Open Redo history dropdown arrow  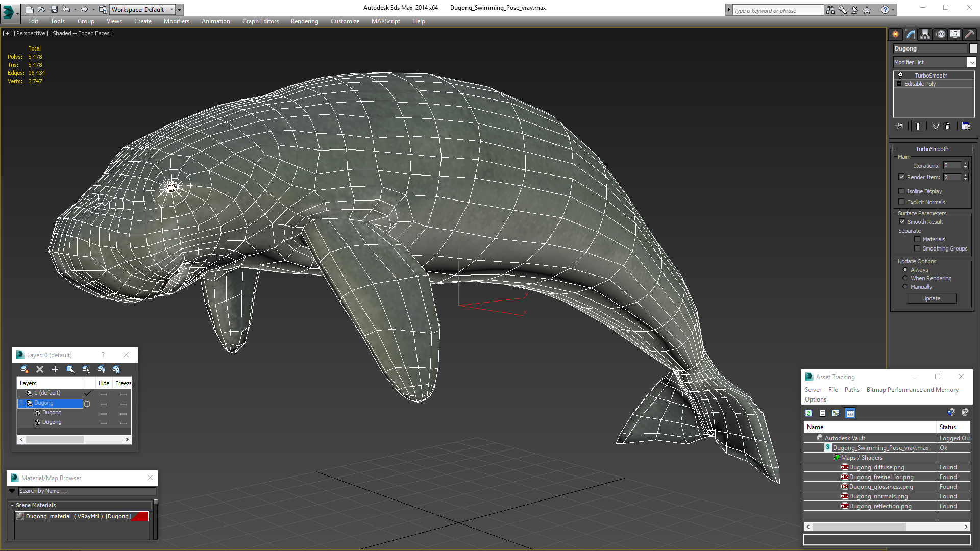(93, 9)
